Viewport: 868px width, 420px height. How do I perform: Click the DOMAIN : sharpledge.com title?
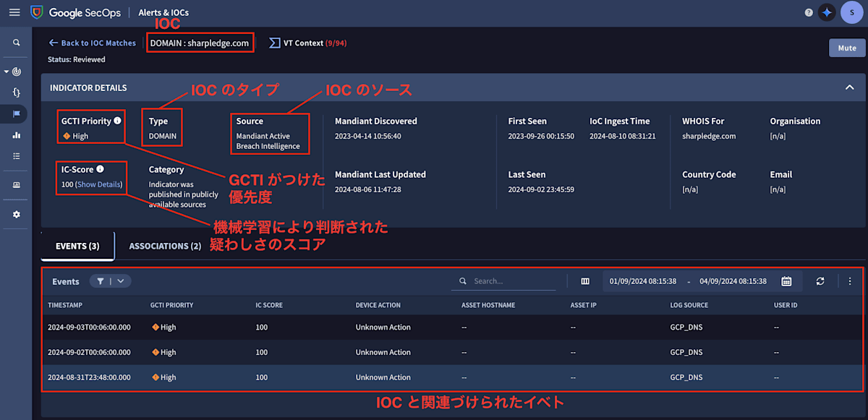click(200, 43)
